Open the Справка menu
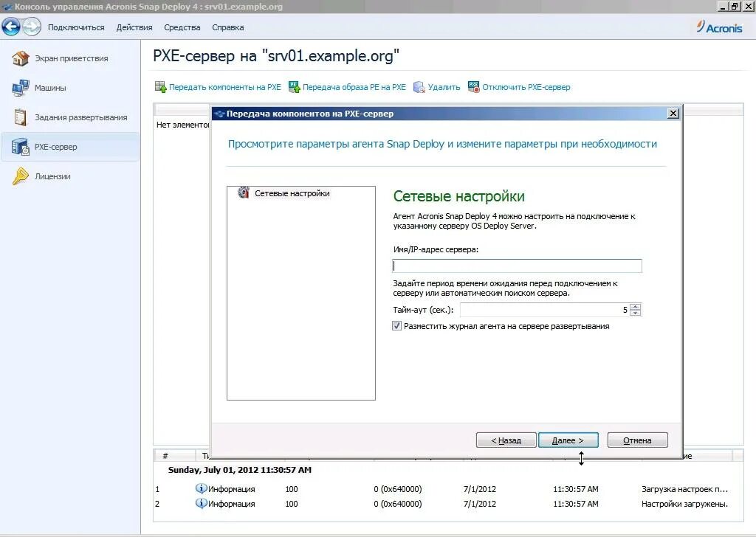 [x=227, y=27]
